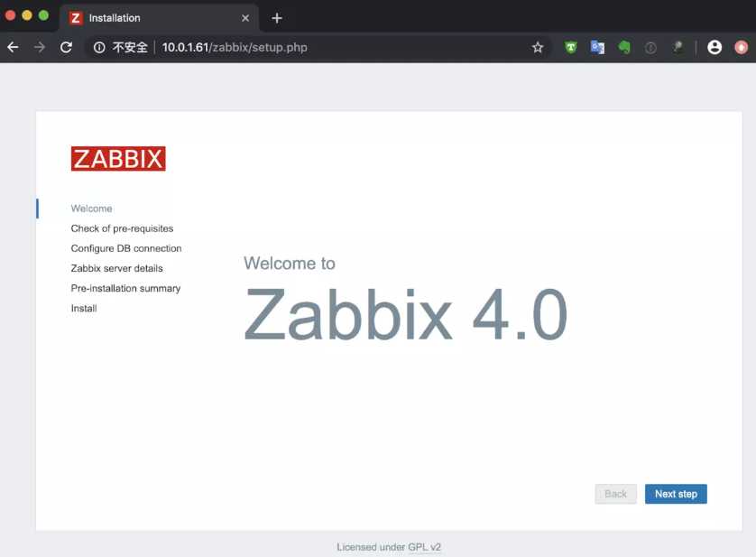This screenshot has height=557, width=756.
Task: Select the Installation browser tab
Action: pos(160,18)
